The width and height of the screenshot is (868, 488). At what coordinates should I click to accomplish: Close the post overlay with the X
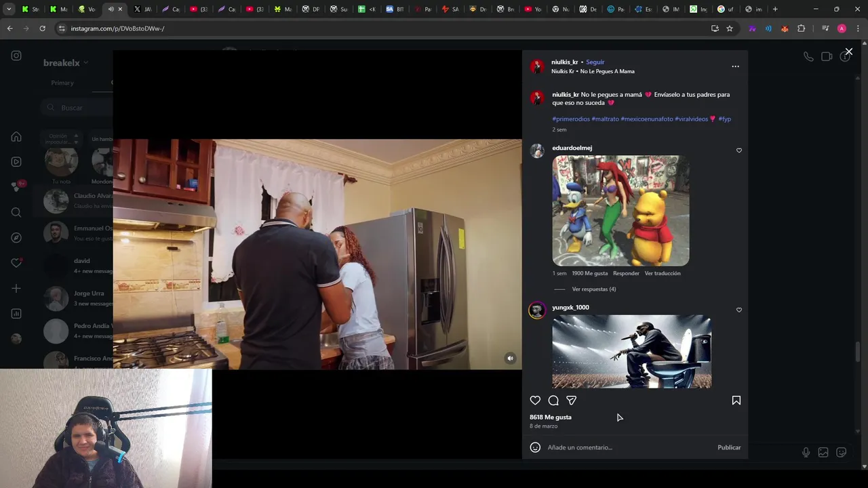[x=848, y=52]
